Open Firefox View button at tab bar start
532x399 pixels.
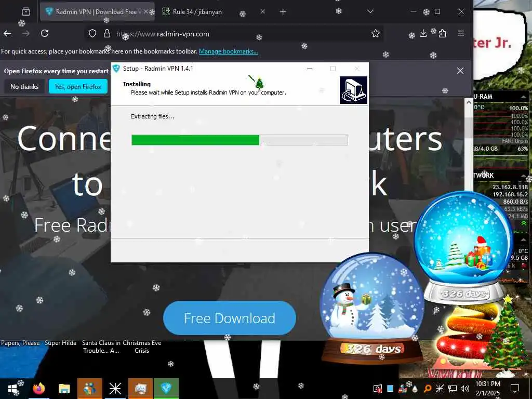point(26,12)
